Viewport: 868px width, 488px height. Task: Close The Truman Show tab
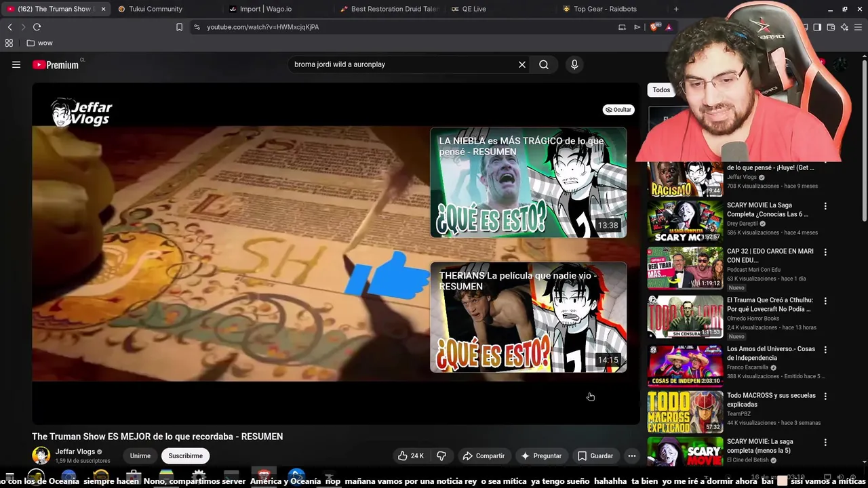pos(103,9)
